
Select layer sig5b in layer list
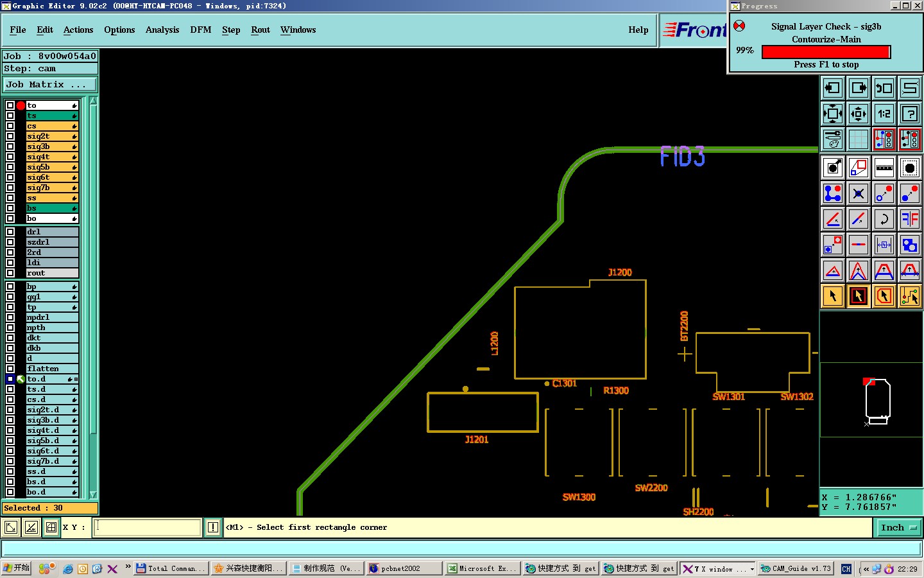click(x=52, y=167)
